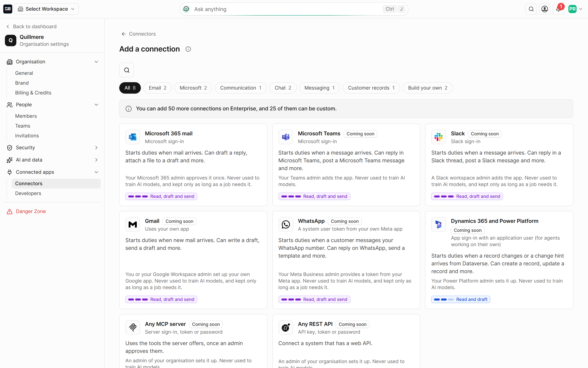Image resolution: width=588 pixels, height=368 pixels.
Task: Click the app logo in the header
Action: [8, 9]
